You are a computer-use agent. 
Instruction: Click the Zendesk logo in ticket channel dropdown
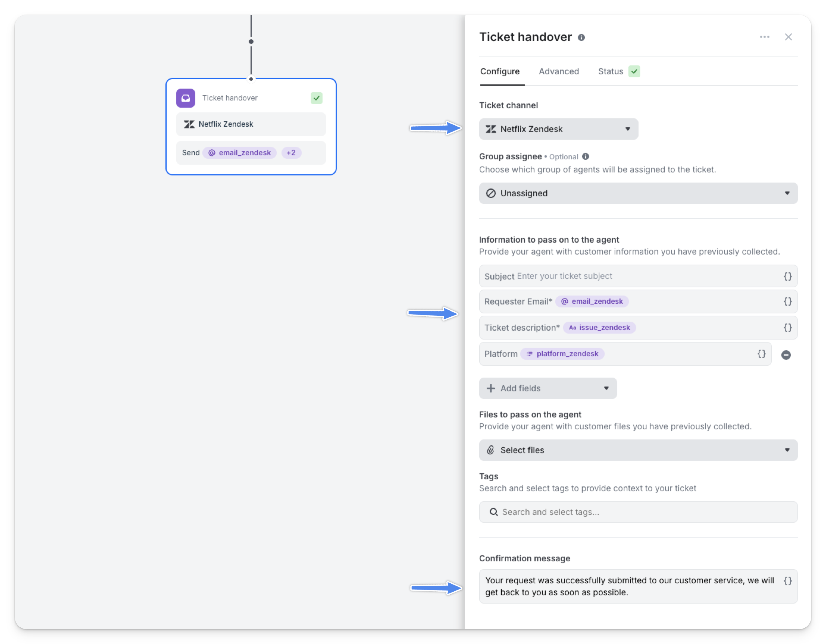[491, 129]
